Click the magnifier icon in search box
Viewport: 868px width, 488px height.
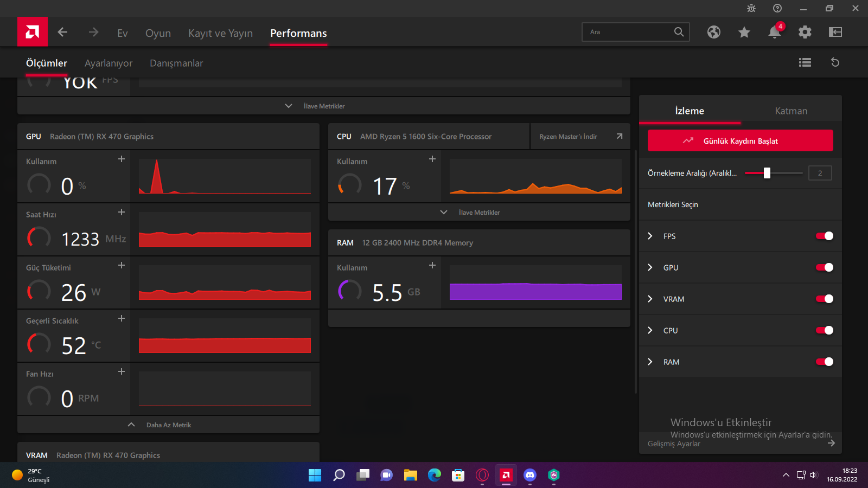(x=679, y=32)
